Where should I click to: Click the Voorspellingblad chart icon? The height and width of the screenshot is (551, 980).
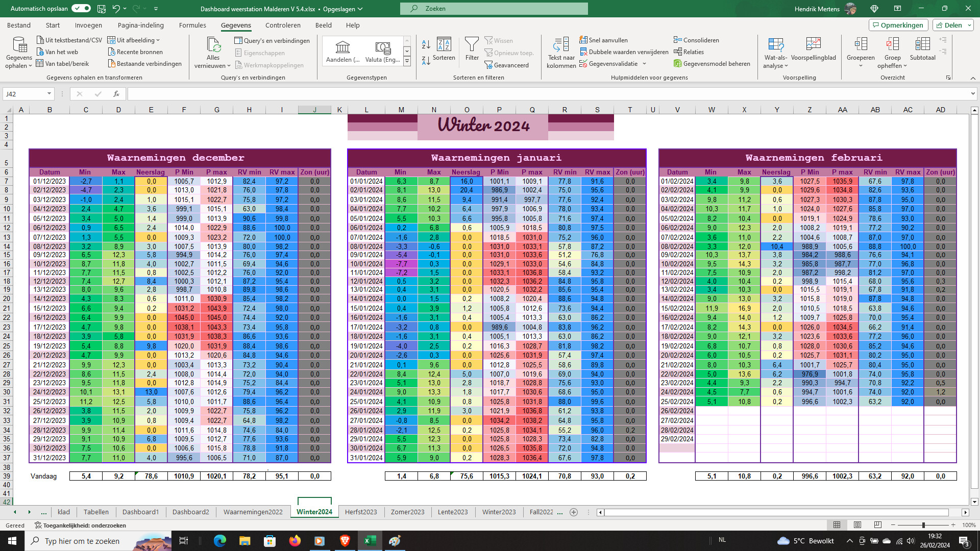813,45
